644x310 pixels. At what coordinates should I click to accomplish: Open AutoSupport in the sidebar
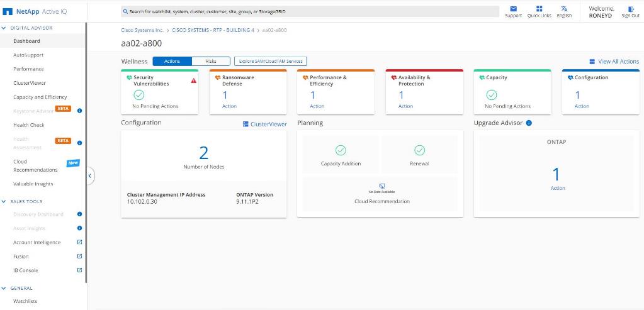click(28, 55)
